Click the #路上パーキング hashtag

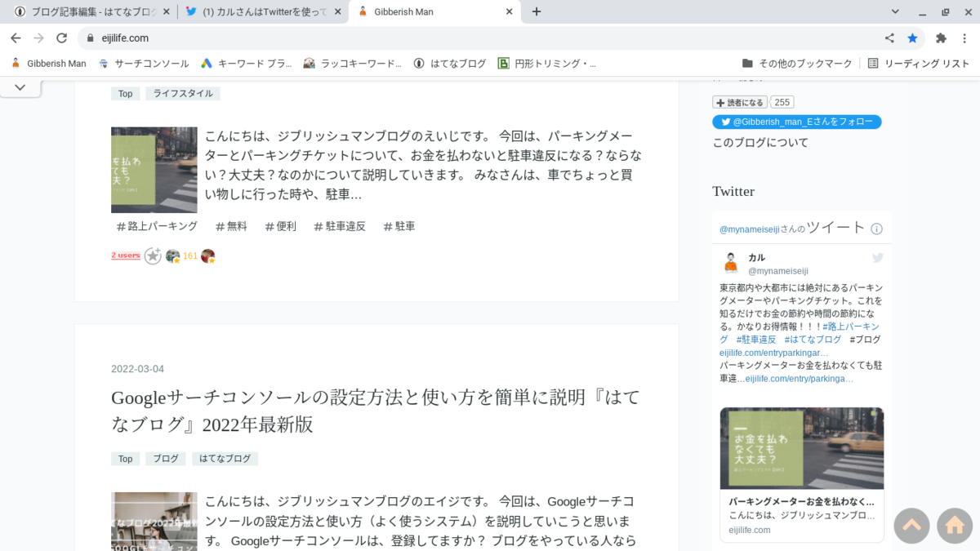point(157,226)
